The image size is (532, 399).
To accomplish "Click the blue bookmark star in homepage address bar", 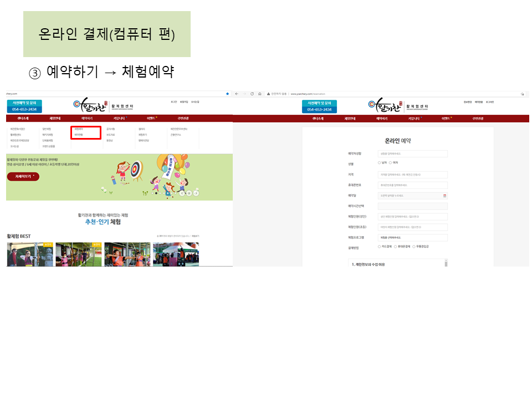I will tap(227, 94).
